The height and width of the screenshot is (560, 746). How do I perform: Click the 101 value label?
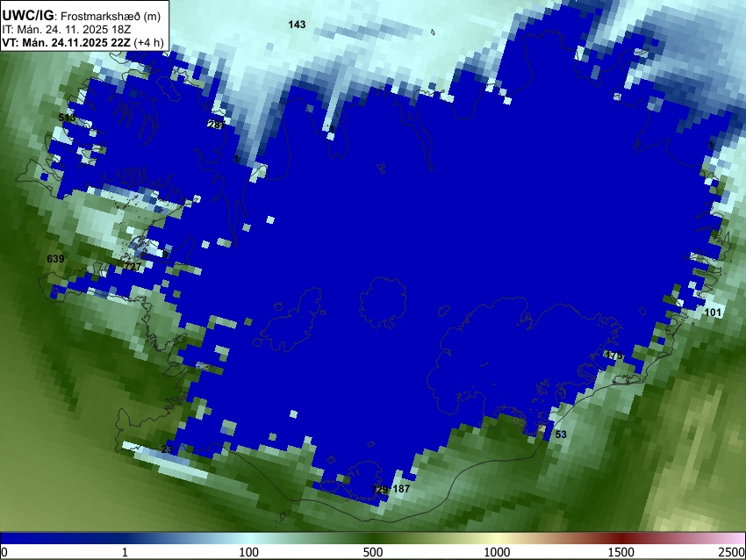pos(713,312)
